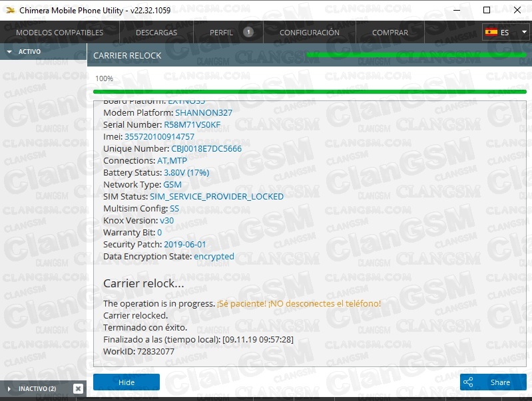Image resolution: width=532 pixels, height=401 pixels.
Task: Maximize the Chimera window
Action: (487, 10)
